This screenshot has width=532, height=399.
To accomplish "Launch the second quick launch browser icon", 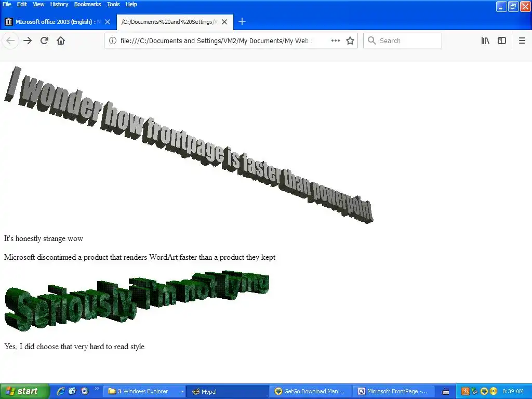I will 72,391.
